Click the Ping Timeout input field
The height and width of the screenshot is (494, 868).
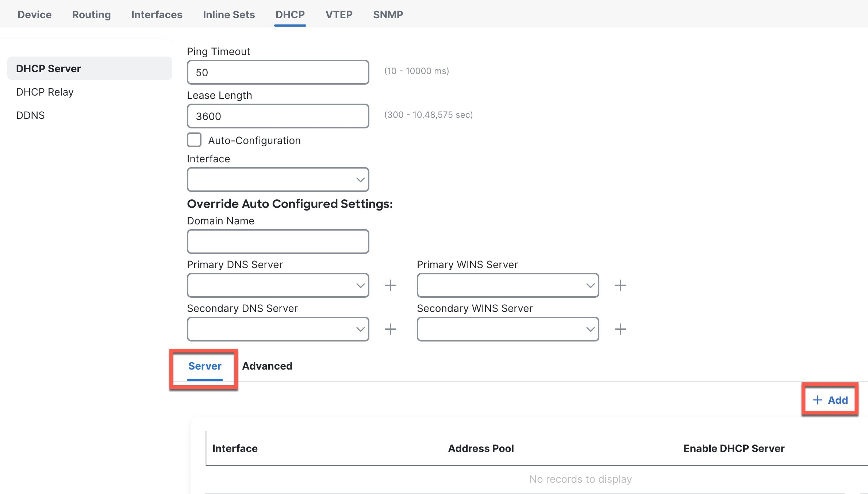tap(277, 72)
